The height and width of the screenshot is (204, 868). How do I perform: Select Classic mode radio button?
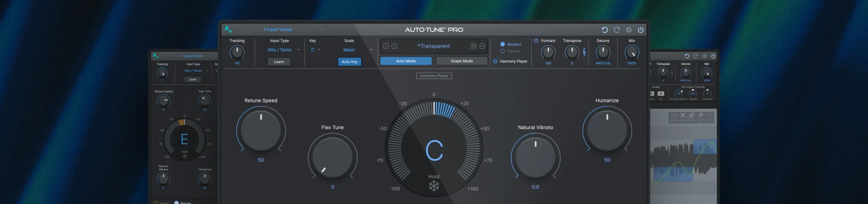tap(503, 51)
